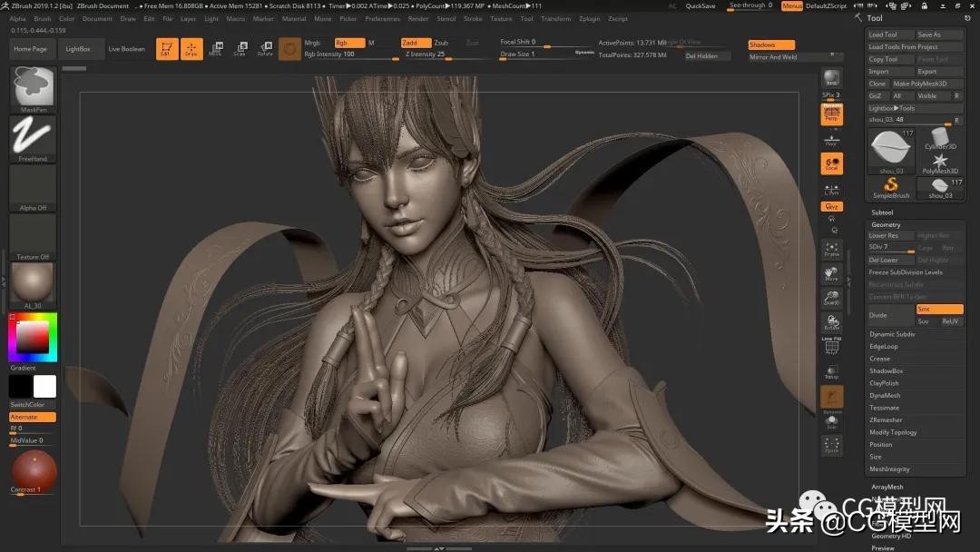Select the FreeHand stroke type

point(32,136)
